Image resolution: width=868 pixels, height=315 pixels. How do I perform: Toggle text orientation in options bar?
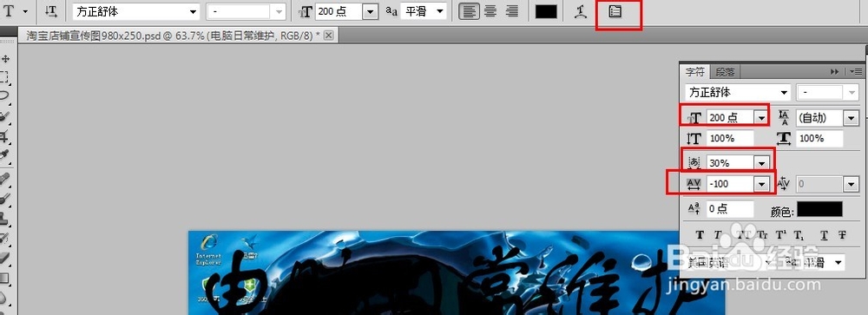click(x=51, y=11)
